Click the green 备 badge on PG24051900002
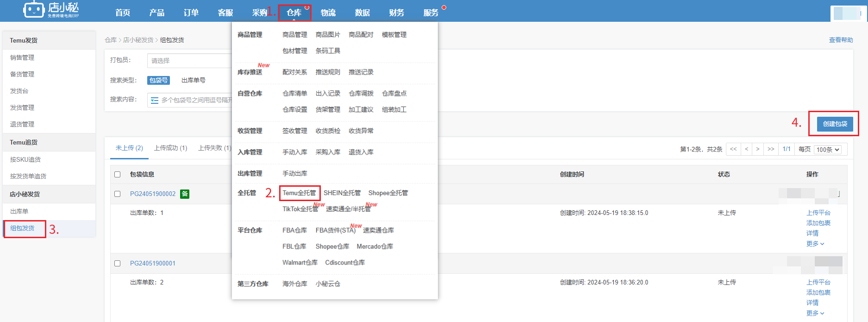 pyautogui.click(x=185, y=194)
